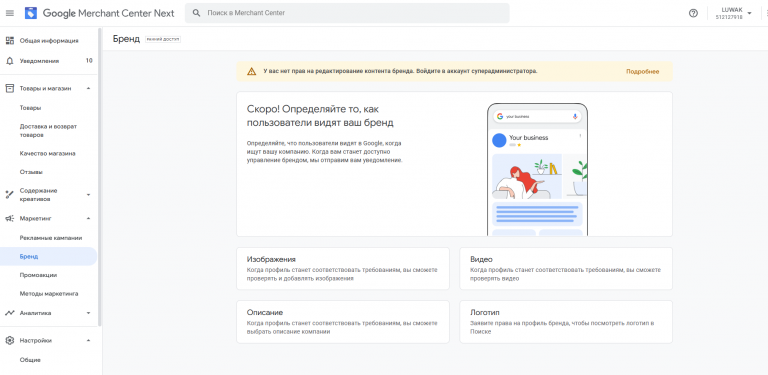Expand the Аналитика section
The image size is (768, 375).
[88, 313]
